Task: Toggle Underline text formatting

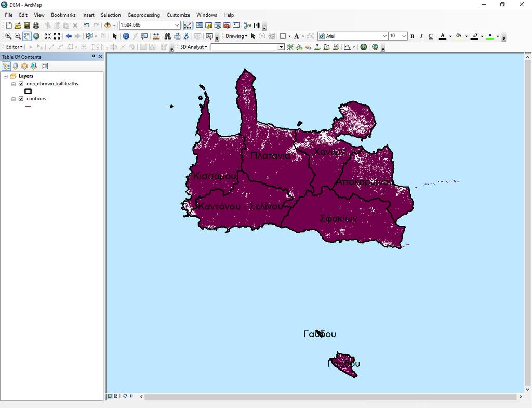Action: point(431,36)
